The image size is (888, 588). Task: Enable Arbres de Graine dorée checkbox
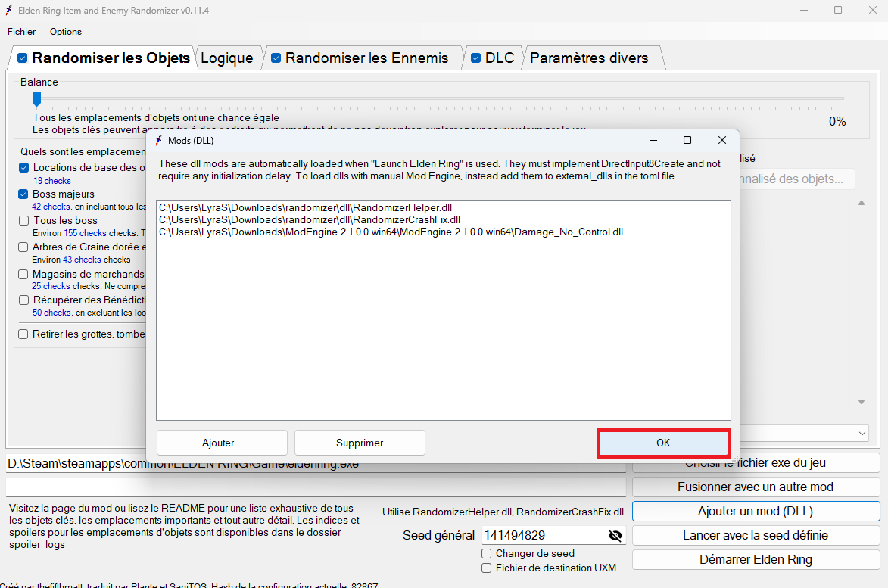click(23, 247)
